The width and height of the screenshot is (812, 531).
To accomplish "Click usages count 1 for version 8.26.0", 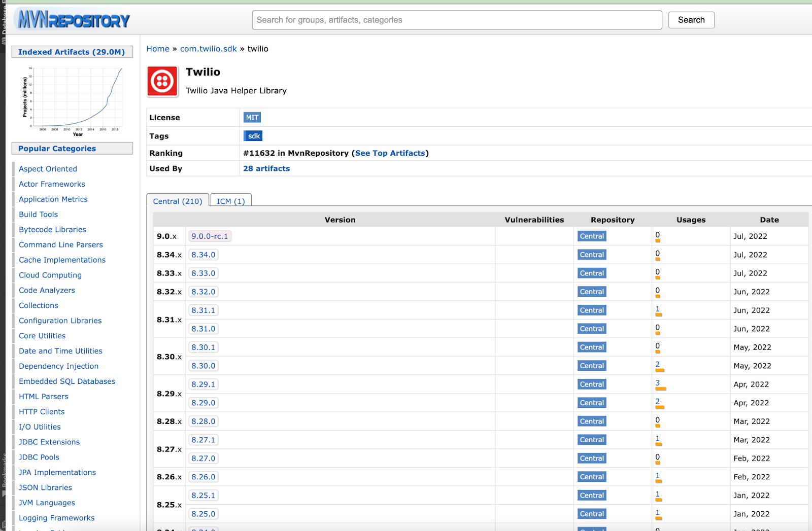I will point(658,476).
